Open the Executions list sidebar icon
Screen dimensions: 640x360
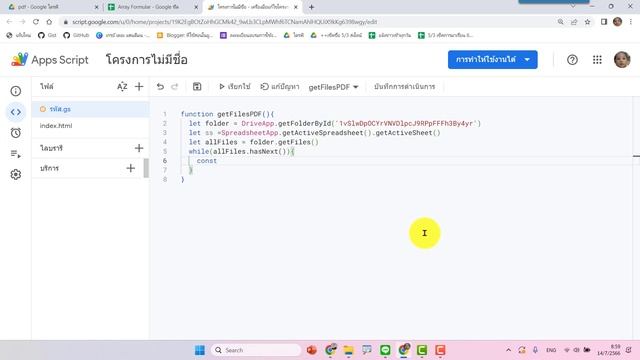pos(16,154)
